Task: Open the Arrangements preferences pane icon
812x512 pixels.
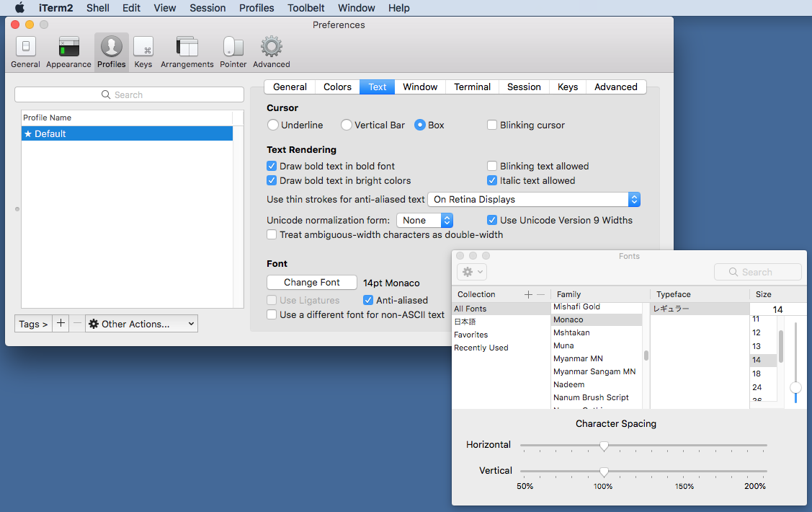Action: (x=187, y=52)
